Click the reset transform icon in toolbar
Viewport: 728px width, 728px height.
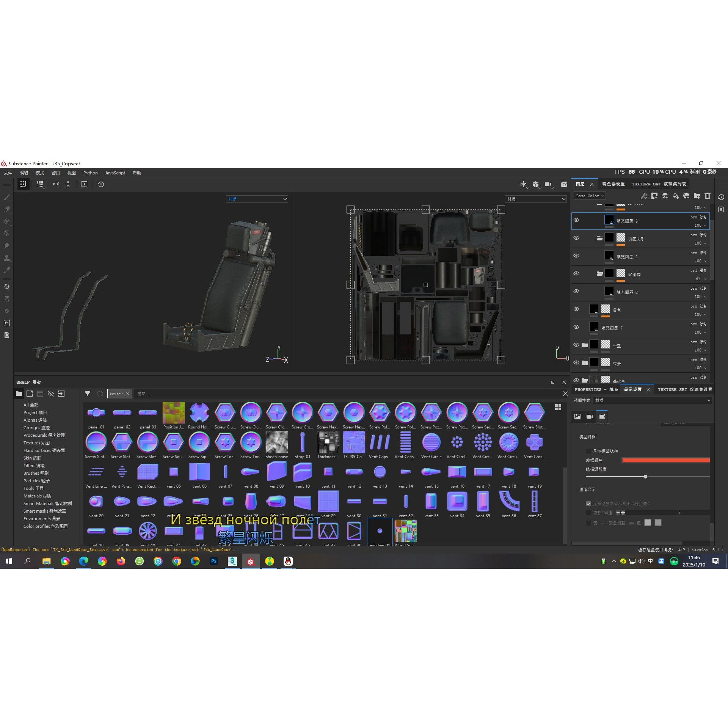pos(101,184)
